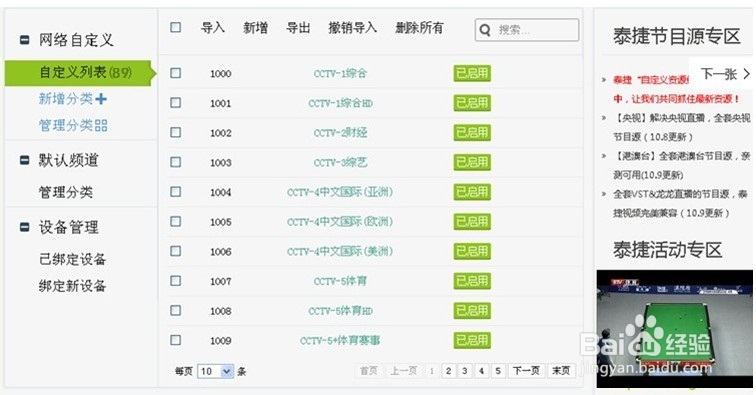Open channel CCTV-4中文国际(亚洲)

click(340, 192)
